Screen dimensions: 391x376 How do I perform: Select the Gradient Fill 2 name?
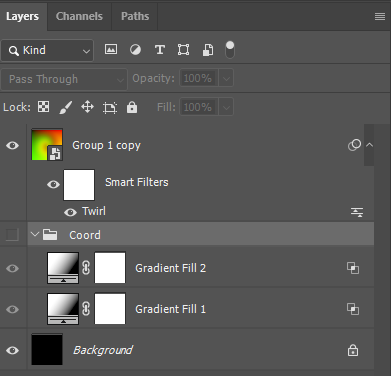170,268
